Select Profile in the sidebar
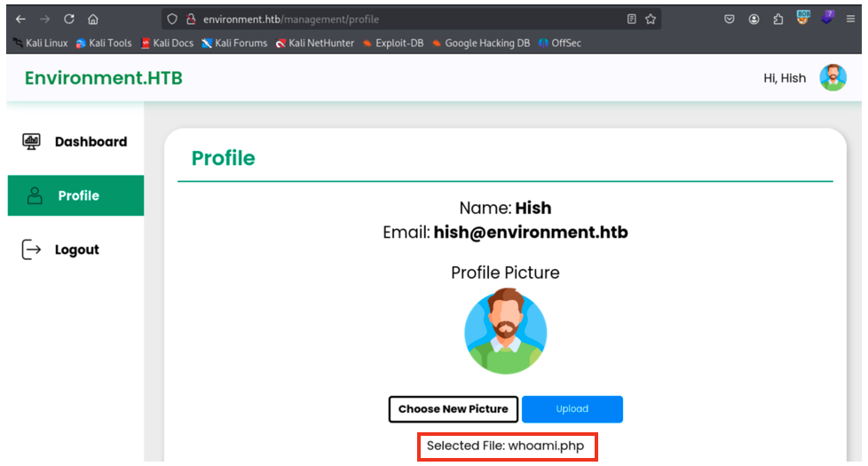Image resolution: width=868 pixels, height=466 pixels. (75, 195)
